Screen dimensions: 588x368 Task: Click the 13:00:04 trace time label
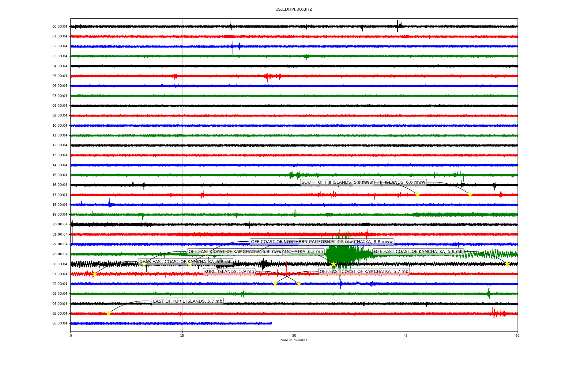[60, 155]
